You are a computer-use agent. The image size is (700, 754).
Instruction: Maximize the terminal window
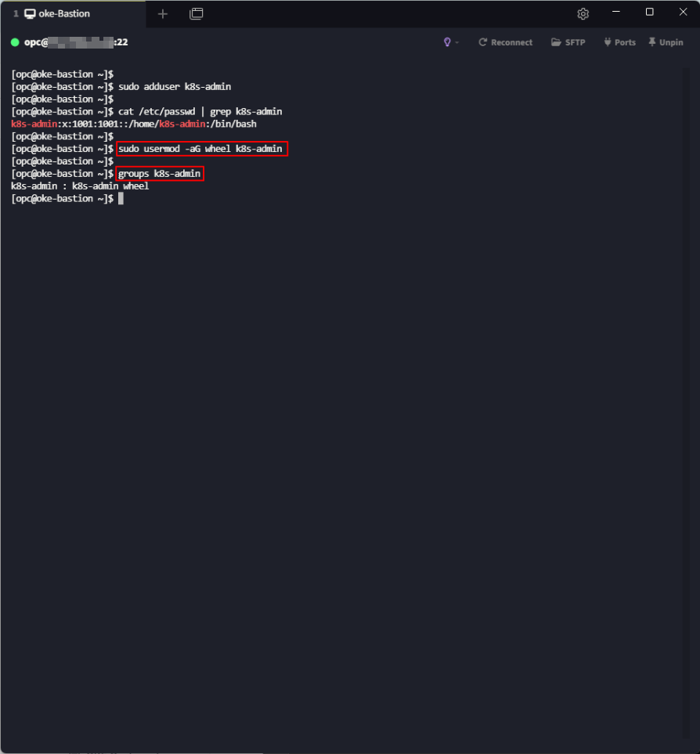tap(649, 13)
